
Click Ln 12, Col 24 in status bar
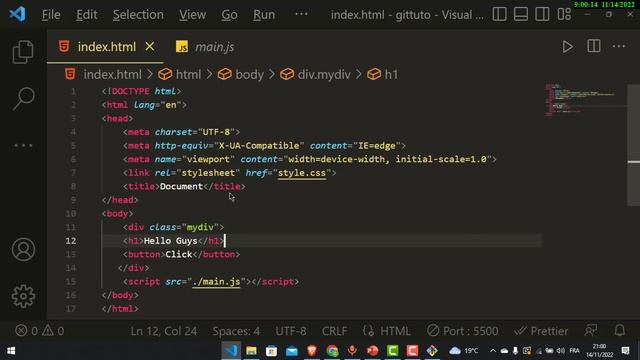[x=164, y=331]
